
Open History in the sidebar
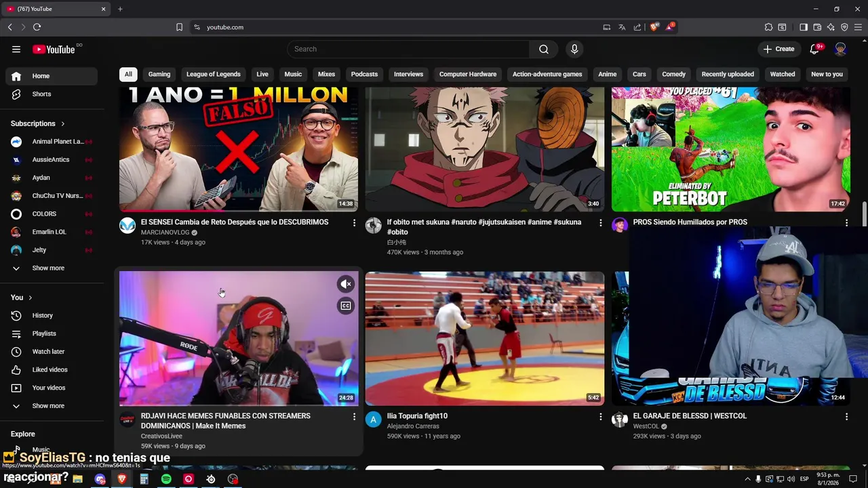tap(52, 315)
